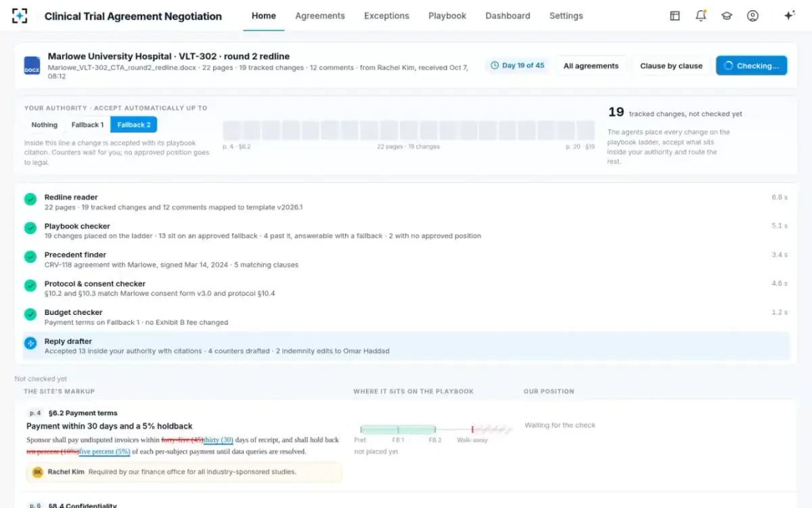Image resolution: width=812 pixels, height=508 pixels.
Task: Click the Budget checker green check icon
Action: pos(30,314)
